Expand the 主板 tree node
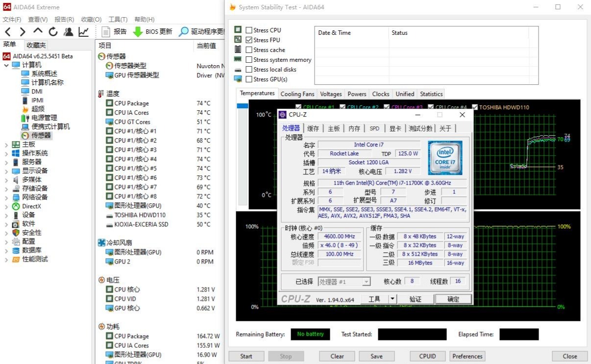The image size is (591, 364). tap(6, 144)
